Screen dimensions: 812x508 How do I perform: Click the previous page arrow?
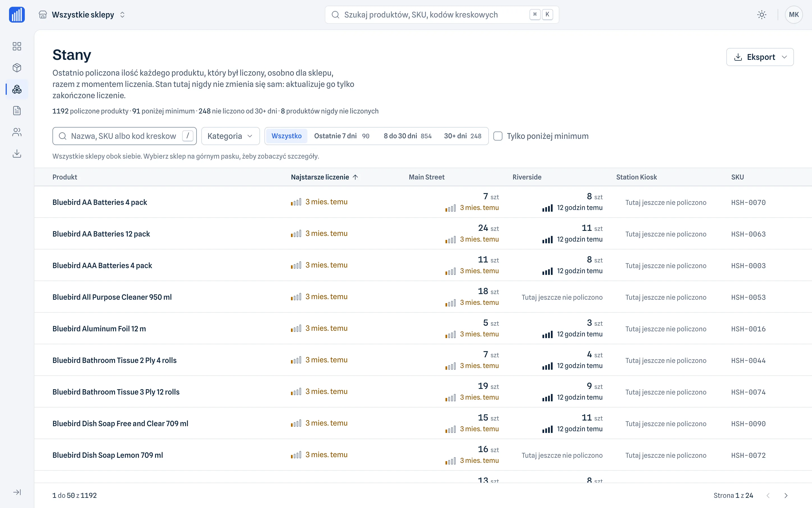click(x=768, y=495)
